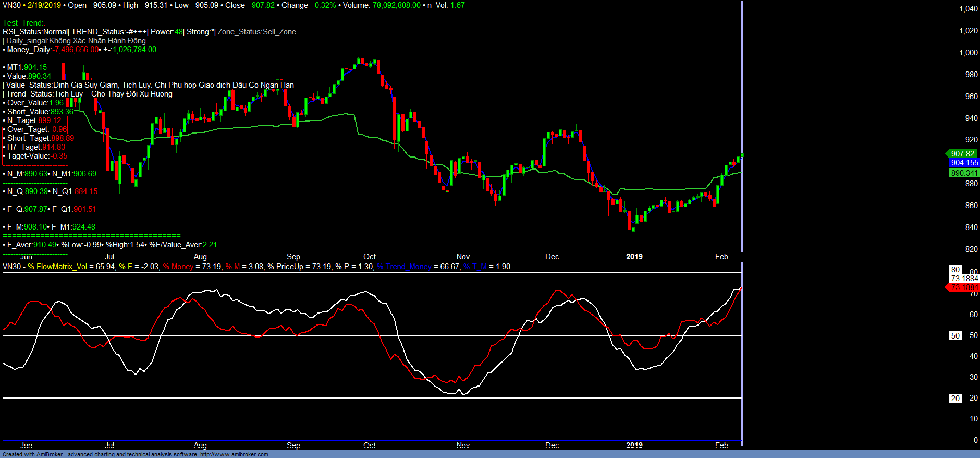Click the Oct label on the price chart axis
The image size is (980, 458).
(369, 257)
